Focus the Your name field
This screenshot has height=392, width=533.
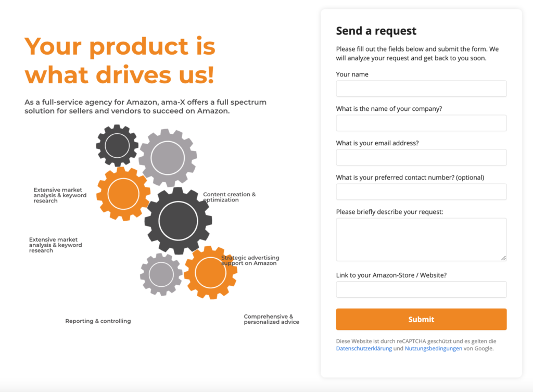421,88
